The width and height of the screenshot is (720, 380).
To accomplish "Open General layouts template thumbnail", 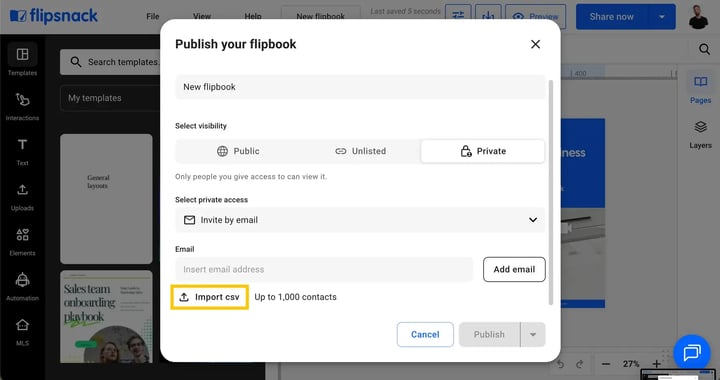I will (x=106, y=199).
